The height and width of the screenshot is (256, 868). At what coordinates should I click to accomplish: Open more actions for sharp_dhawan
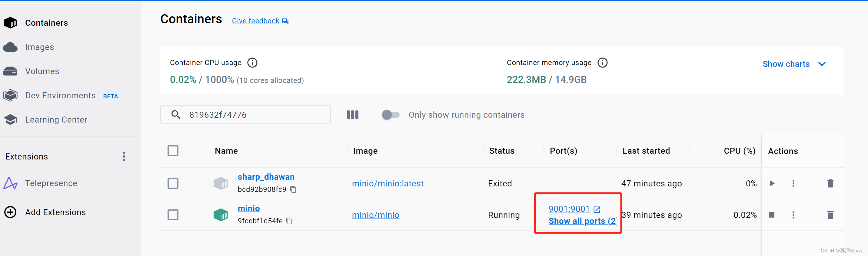coord(793,183)
